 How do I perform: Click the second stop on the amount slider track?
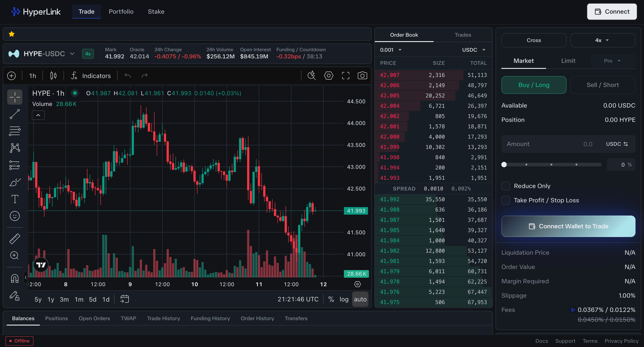pos(551,165)
